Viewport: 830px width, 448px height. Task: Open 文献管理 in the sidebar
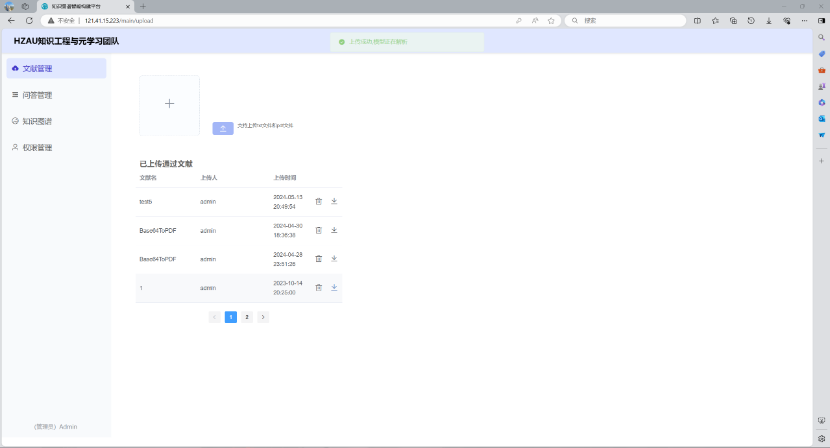57,69
